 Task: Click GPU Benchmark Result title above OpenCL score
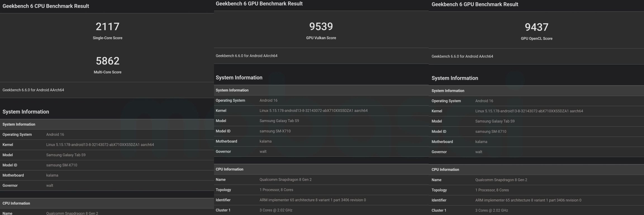click(475, 4)
